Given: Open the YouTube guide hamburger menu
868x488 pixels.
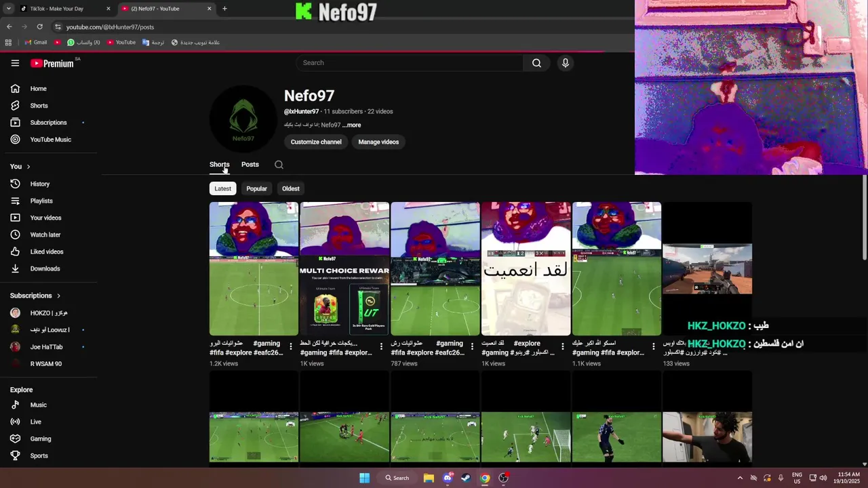Looking at the screenshot, I should 15,63.
